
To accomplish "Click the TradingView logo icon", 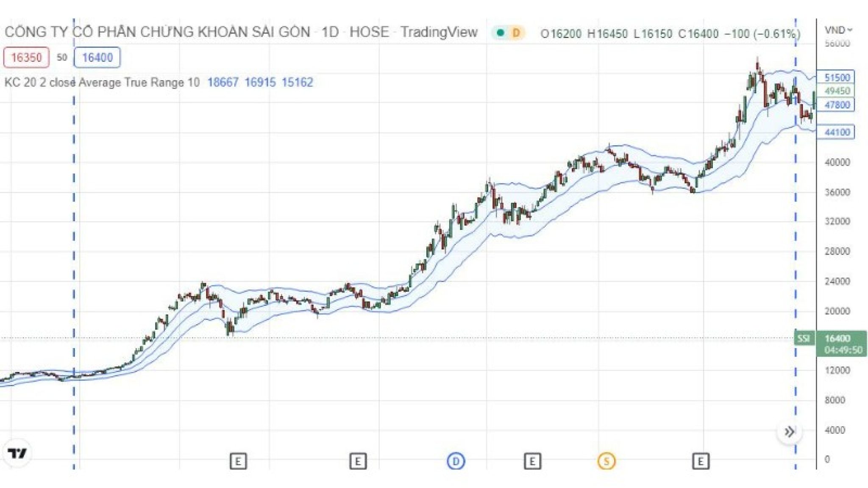I will (17, 454).
